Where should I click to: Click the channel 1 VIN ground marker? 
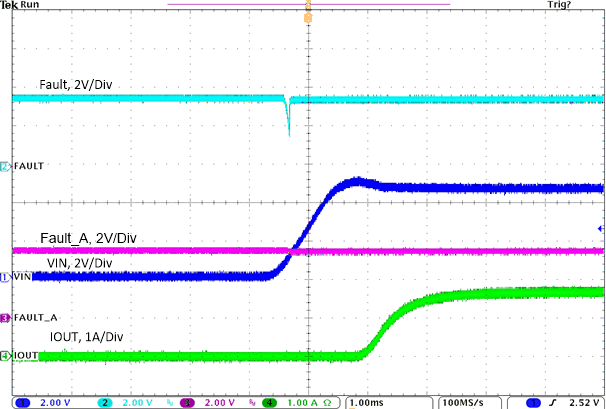click(5, 277)
